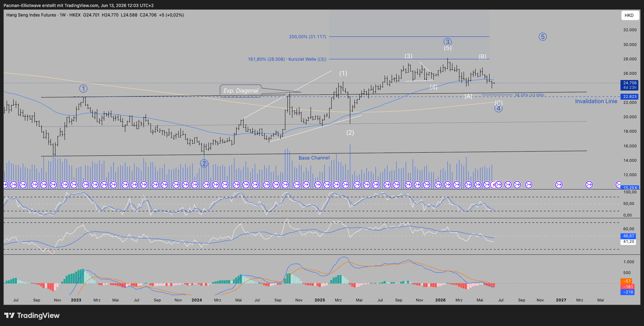Screen dimensions: 644x326
Task: Select the white (B) wave label
Action: 482,57
